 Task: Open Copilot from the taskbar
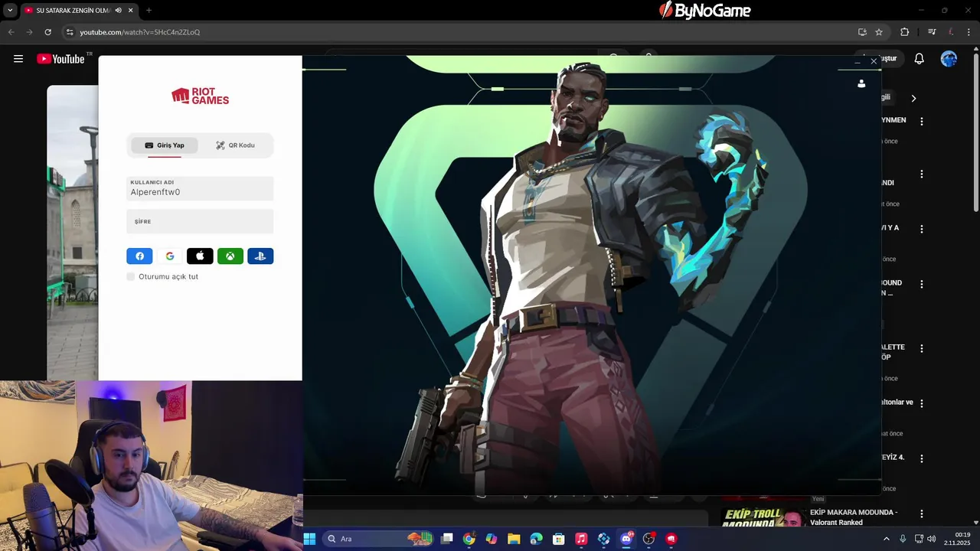click(x=492, y=539)
